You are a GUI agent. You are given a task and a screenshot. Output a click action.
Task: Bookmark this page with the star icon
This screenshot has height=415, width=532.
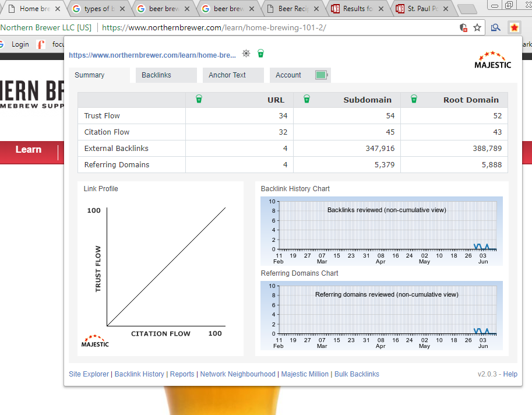pos(477,27)
